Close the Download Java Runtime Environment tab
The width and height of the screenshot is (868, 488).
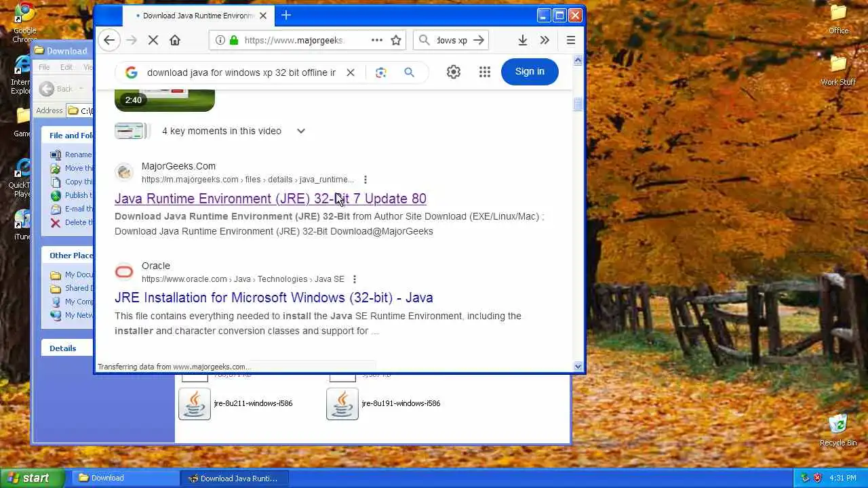click(x=263, y=16)
